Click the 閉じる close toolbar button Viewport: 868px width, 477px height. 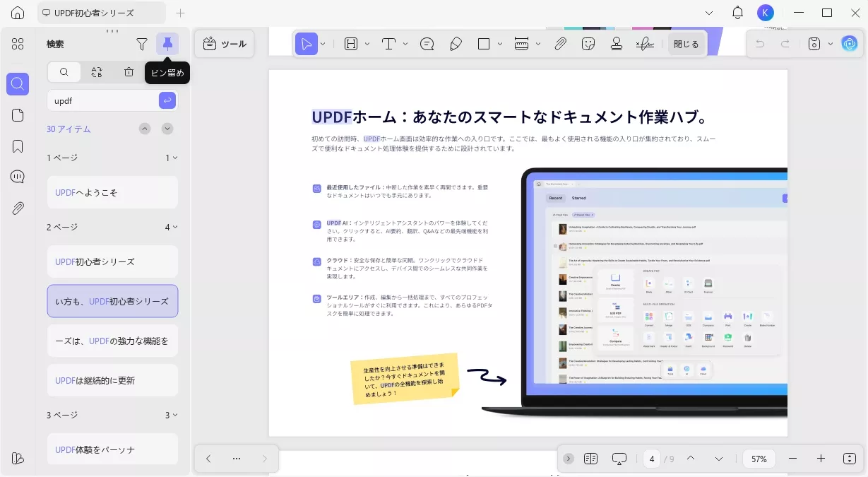tap(686, 44)
